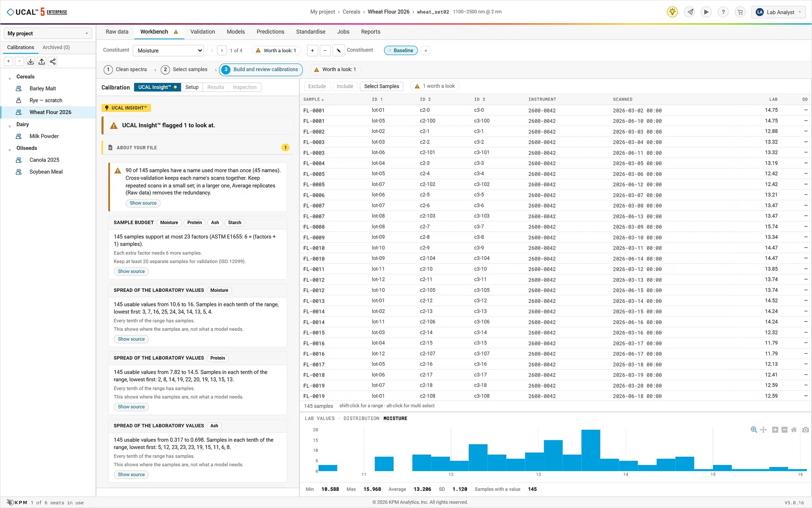Select the box zoom tool on chart
Viewport: 812px width, 508px height.
click(754, 430)
